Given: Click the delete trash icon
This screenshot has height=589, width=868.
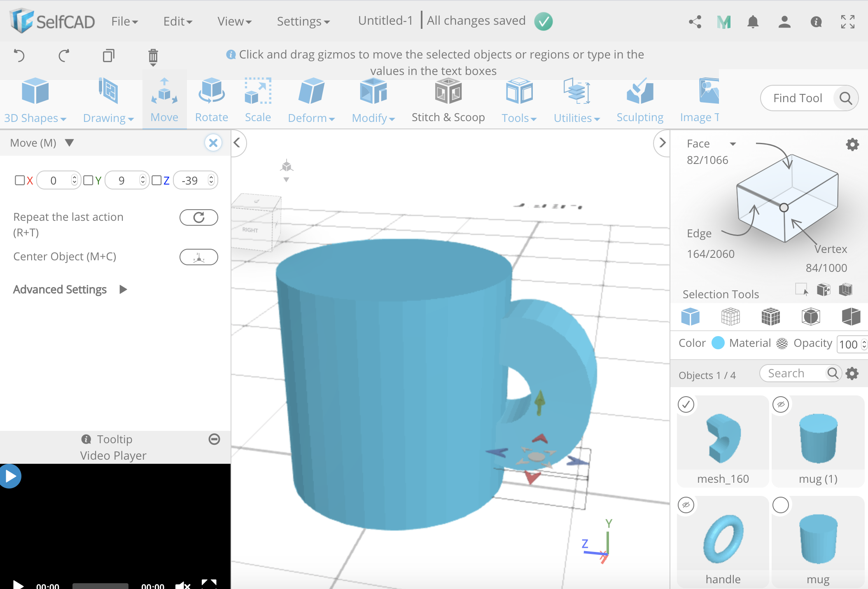Looking at the screenshot, I should [153, 56].
